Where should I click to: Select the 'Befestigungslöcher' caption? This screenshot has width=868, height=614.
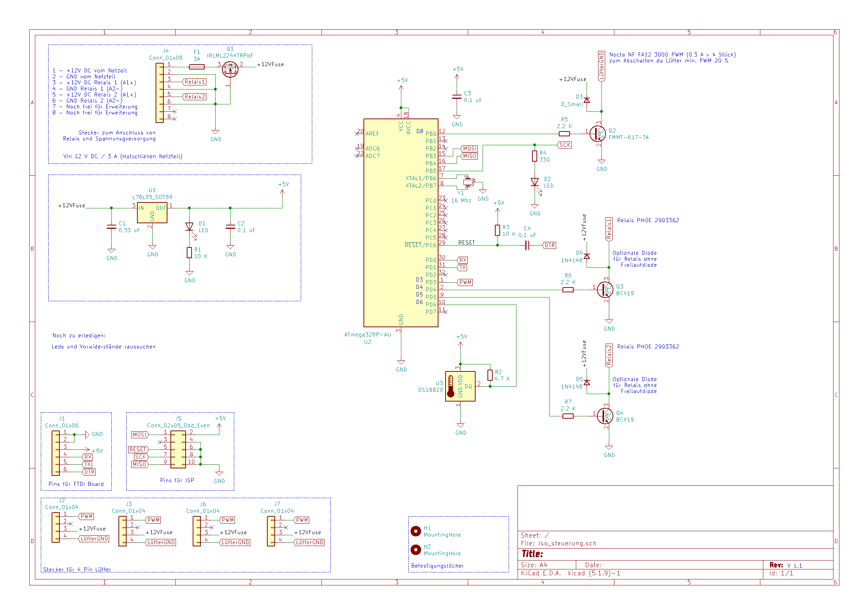(x=437, y=566)
